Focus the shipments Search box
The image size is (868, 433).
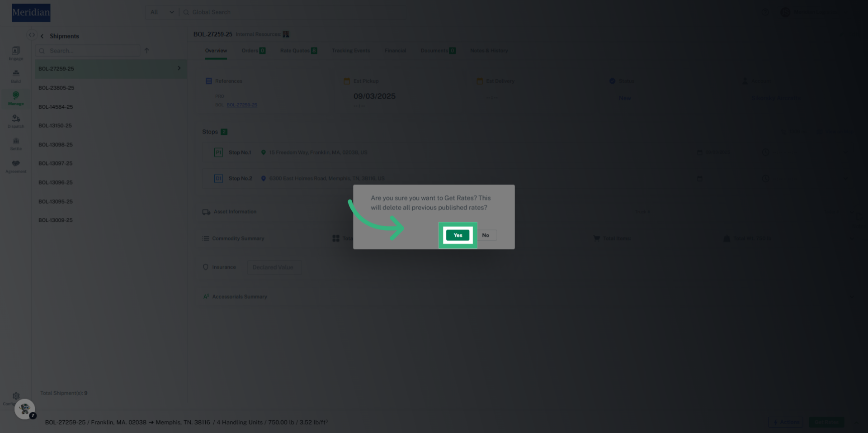(x=88, y=51)
